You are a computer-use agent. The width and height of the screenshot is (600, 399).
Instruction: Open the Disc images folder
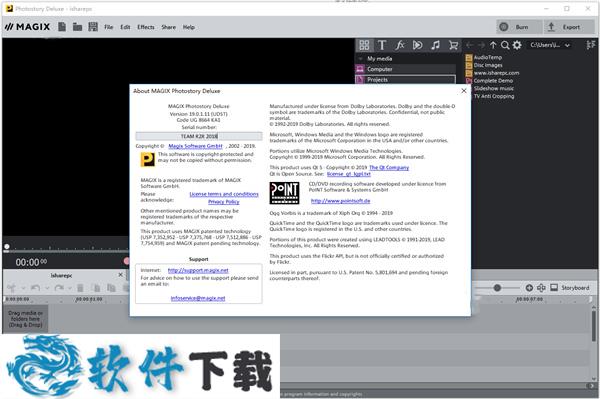(x=484, y=65)
